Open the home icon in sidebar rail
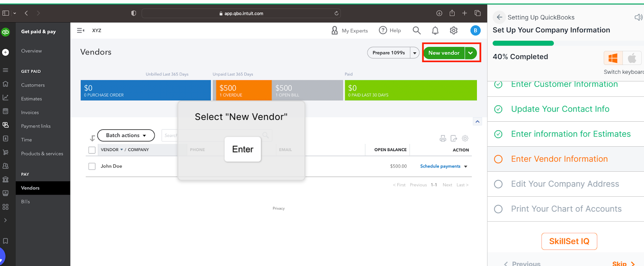Screen dimensions: 644x266 coord(6,84)
